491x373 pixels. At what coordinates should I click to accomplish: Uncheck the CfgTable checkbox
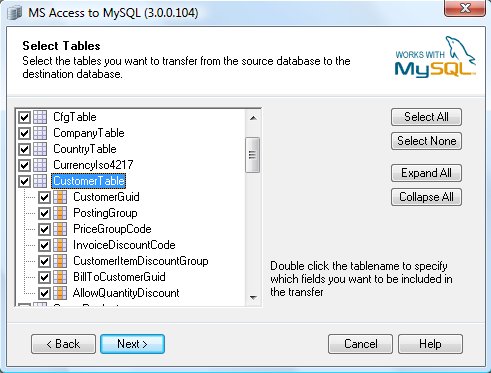[x=24, y=117]
